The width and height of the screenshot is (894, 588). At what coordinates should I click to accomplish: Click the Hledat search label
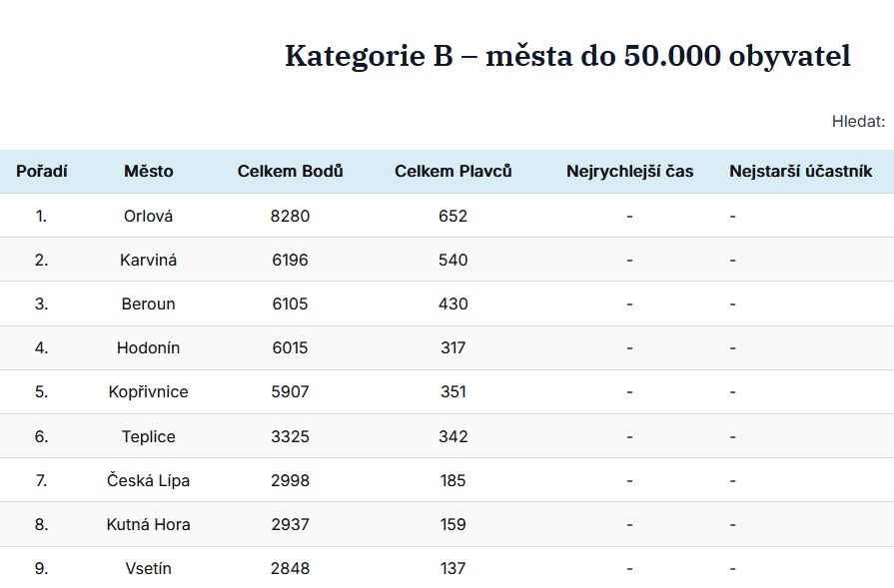858,122
